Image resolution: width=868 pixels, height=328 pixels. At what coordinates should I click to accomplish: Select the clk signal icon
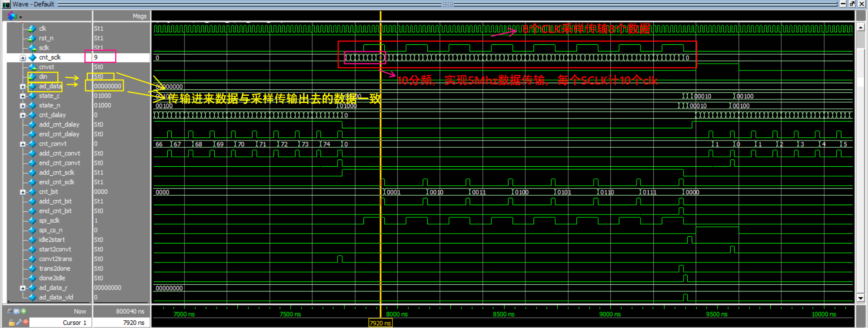pos(32,28)
